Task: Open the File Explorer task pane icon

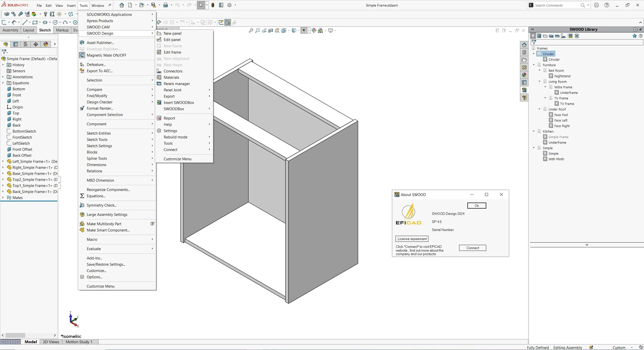Action: coord(524,60)
